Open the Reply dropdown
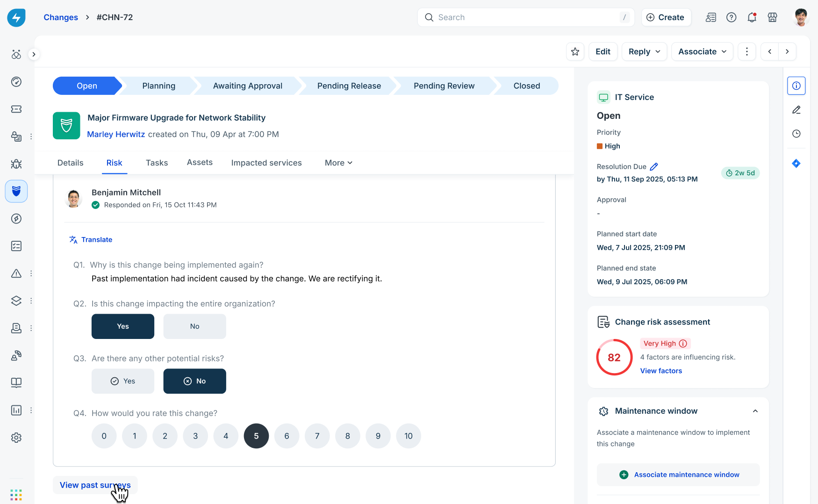The image size is (818, 504). [645, 51]
